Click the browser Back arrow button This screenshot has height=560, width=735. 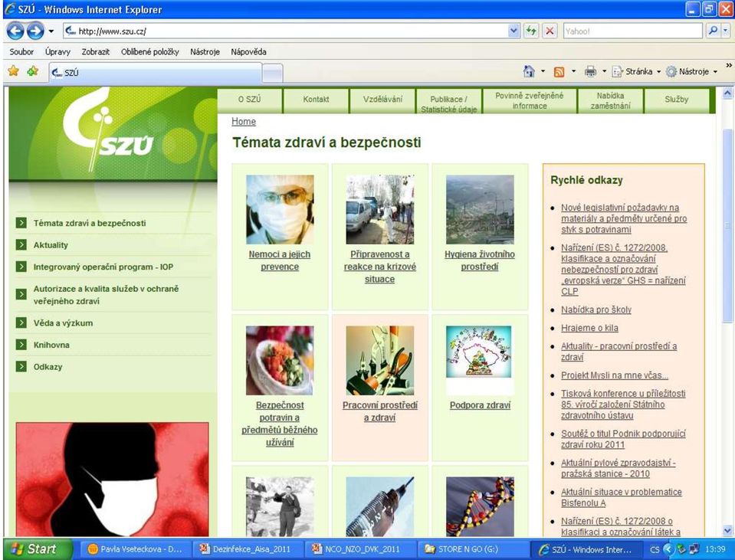coord(15,31)
